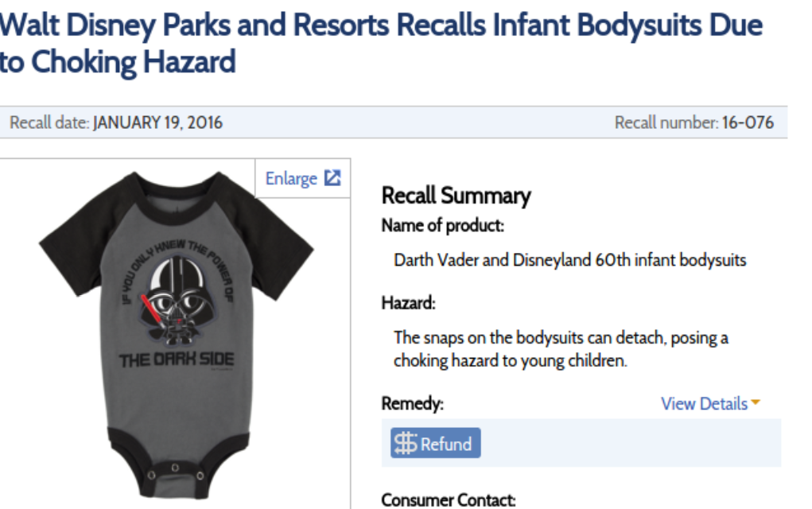Viewport: 812px width, 509px height.
Task: Open the View Details link
Action: [x=704, y=404]
